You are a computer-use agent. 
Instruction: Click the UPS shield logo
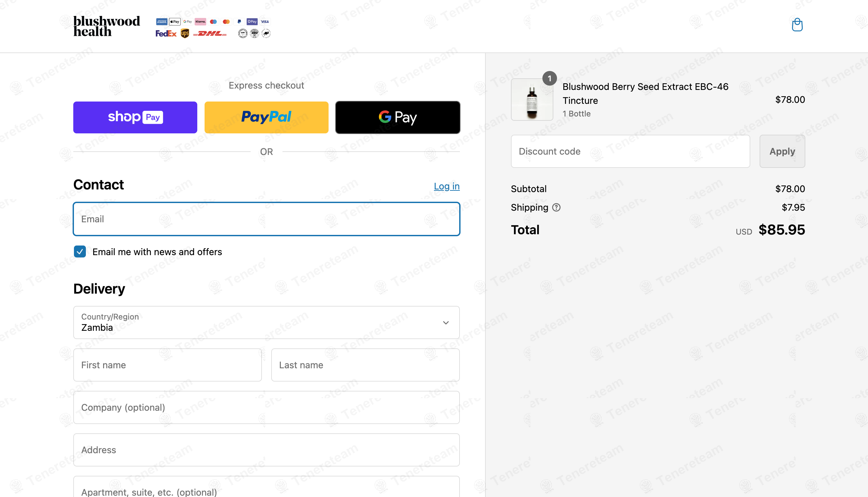click(x=185, y=34)
